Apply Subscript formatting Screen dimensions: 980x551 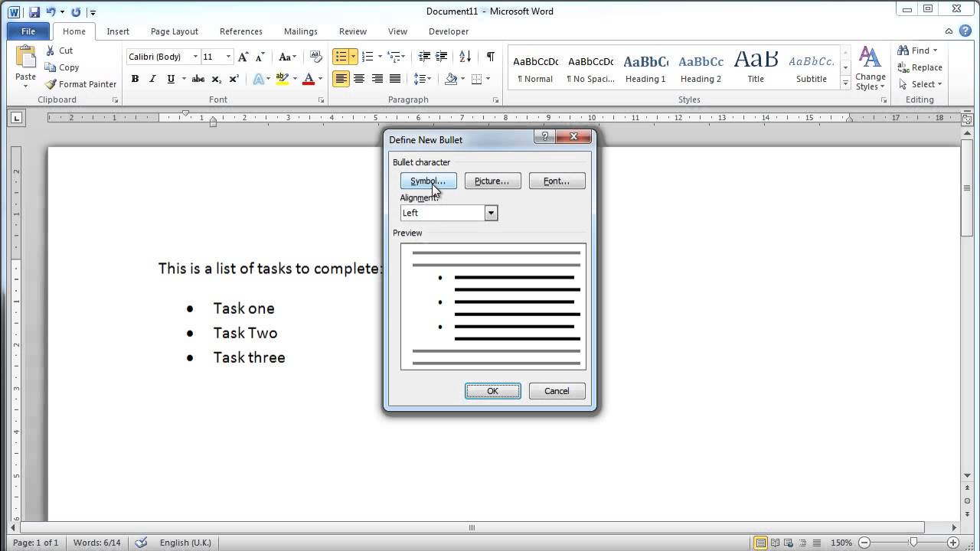click(x=216, y=79)
